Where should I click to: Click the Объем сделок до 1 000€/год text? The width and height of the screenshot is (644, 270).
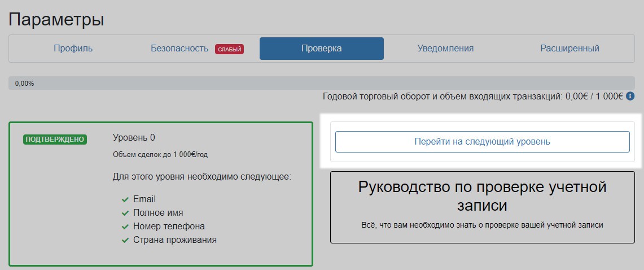coord(161,154)
